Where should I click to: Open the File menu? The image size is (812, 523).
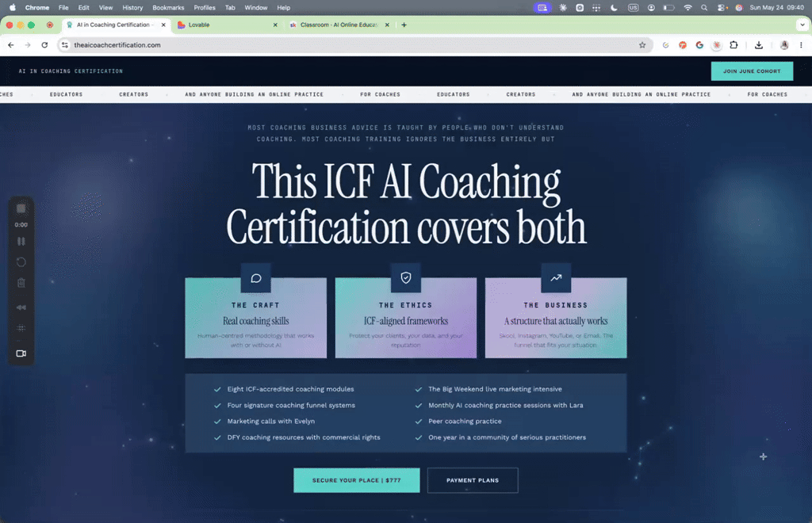click(x=63, y=8)
